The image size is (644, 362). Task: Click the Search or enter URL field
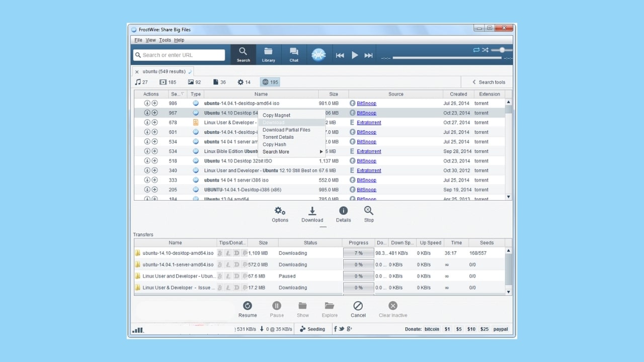click(x=179, y=55)
